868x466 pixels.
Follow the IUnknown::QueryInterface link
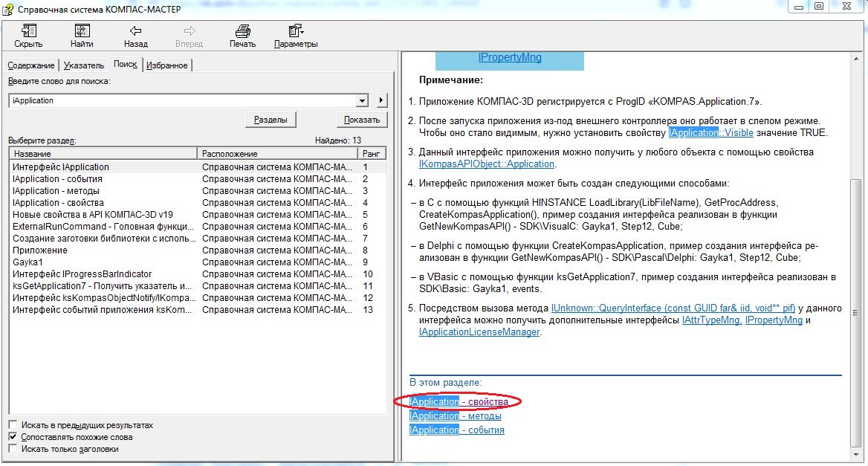673,308
